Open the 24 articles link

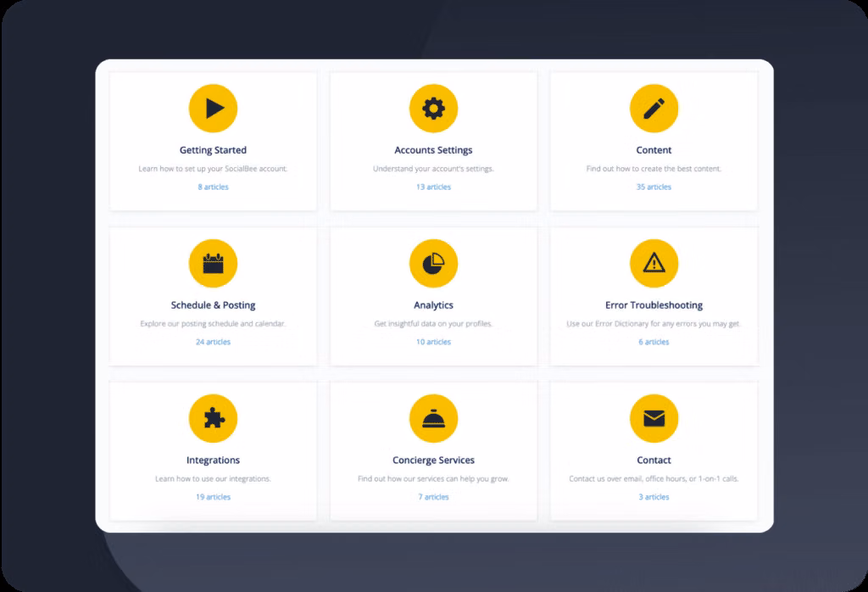(213, 343)
